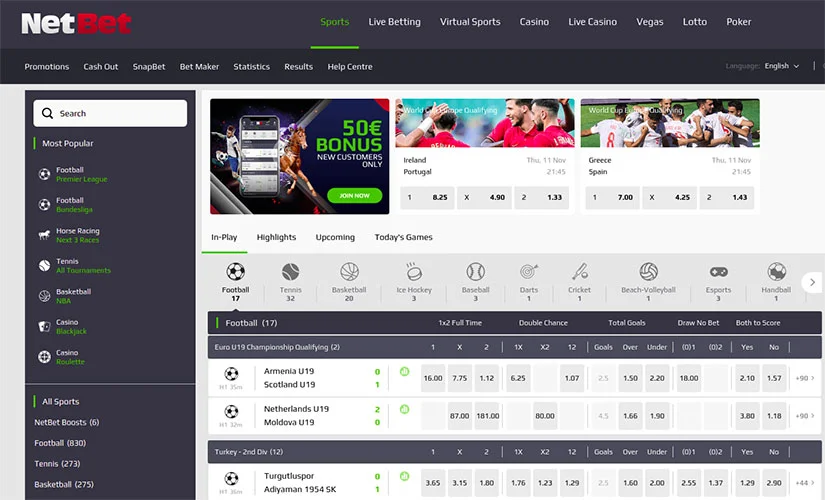Select the Esports gamepad icon
The image size is (825, 500).
click(x=719, y=272)
